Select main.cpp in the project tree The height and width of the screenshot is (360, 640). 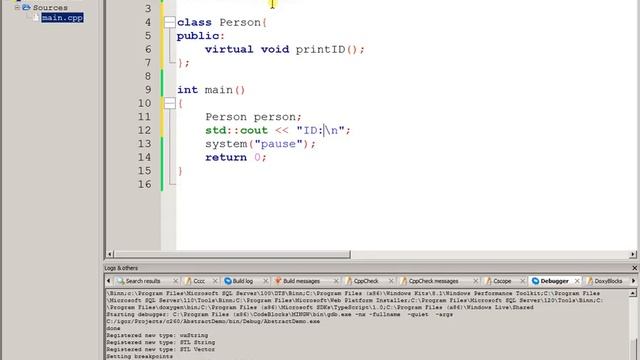pos(62,18)
